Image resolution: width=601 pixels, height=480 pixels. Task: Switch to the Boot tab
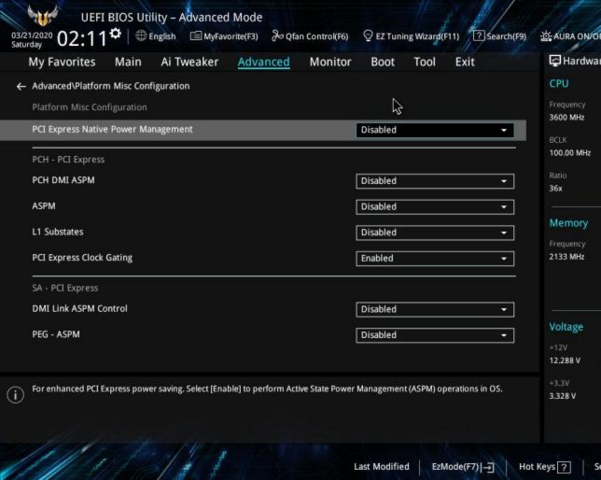(x=382, y=62)
